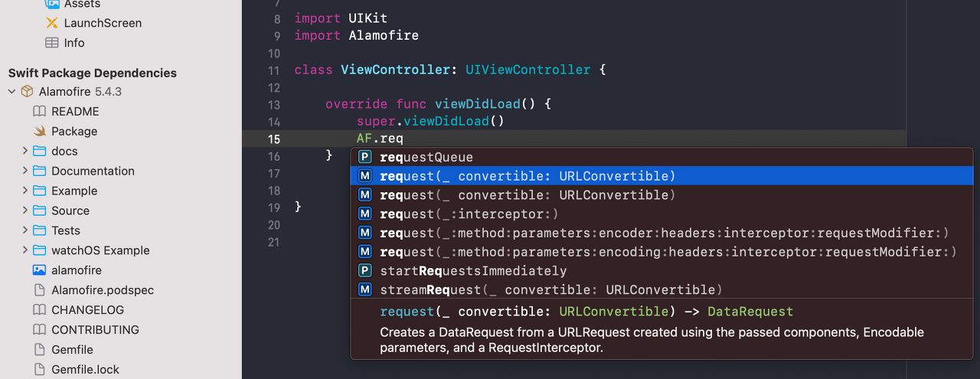This screenshot has height=379, width=980.
Task: Click Swift Package Dependencies header
Action: click(x=93, y=73)
